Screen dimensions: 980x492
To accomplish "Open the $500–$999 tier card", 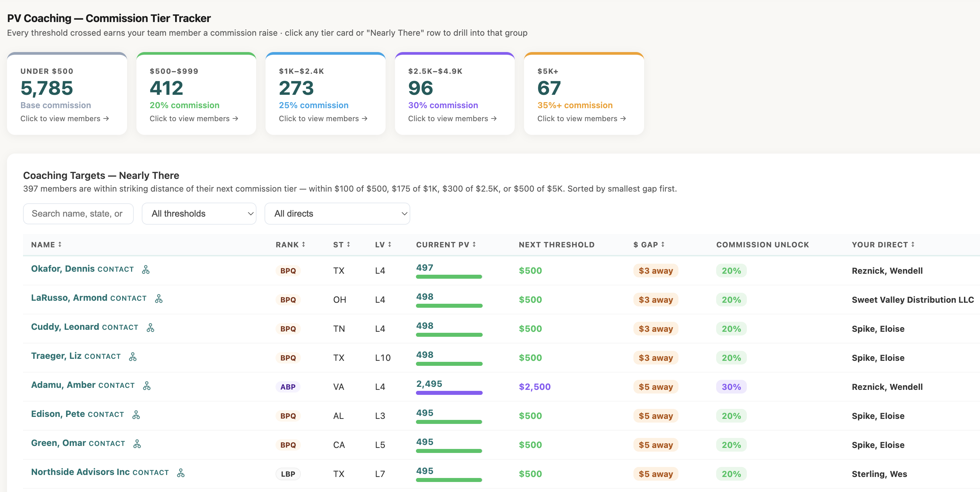I will coord(196,94).
